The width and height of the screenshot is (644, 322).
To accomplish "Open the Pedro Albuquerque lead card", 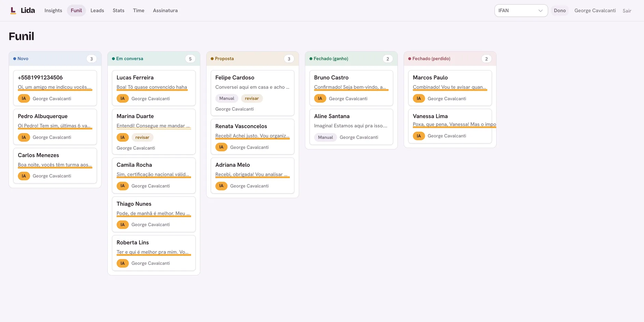I will click(x=55, y=127).
